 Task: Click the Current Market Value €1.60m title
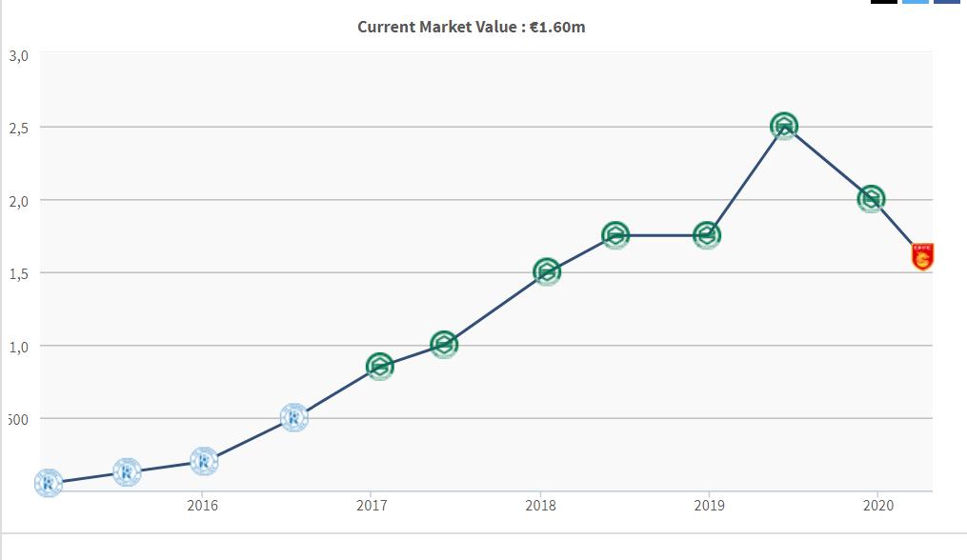[x=472, y=27]
